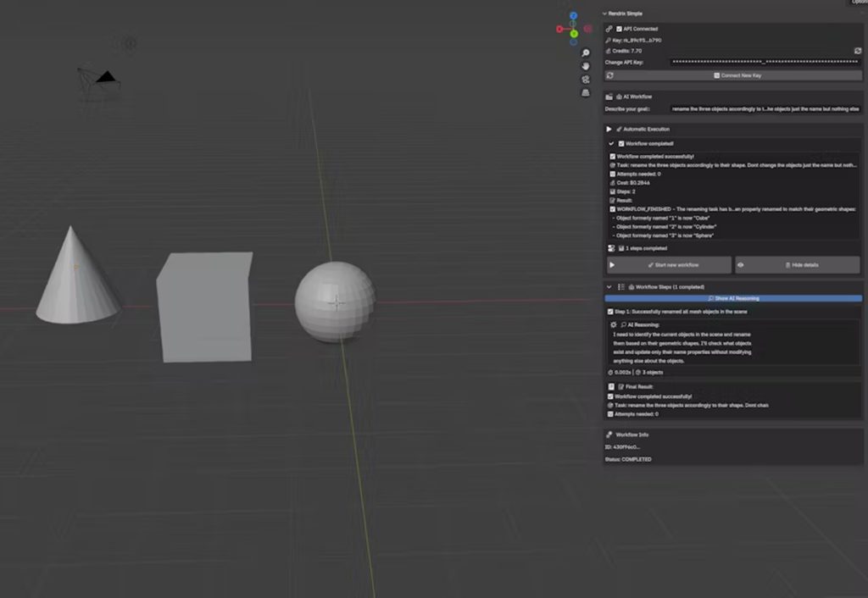
Task: Click the folder icon beside AI Workflow
Action: coord(609,97)
